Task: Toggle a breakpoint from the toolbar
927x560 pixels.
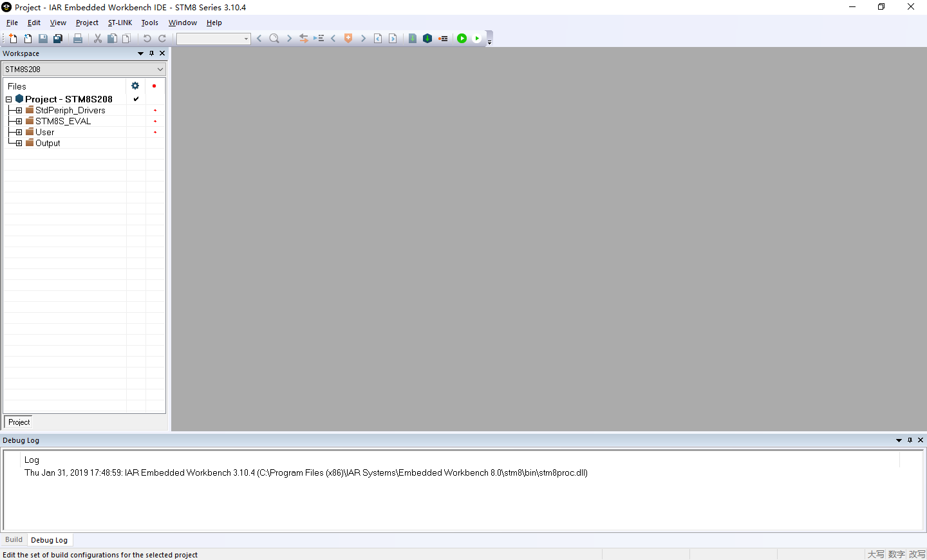Action: pos(443,39)
